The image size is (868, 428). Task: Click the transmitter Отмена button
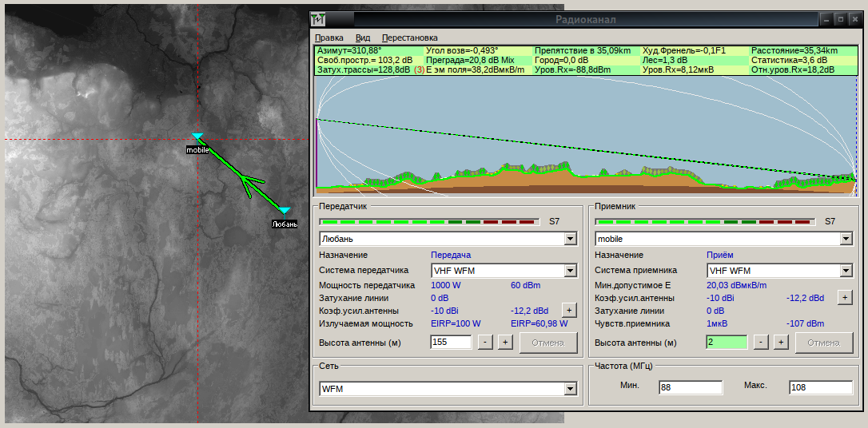[548, 343]
